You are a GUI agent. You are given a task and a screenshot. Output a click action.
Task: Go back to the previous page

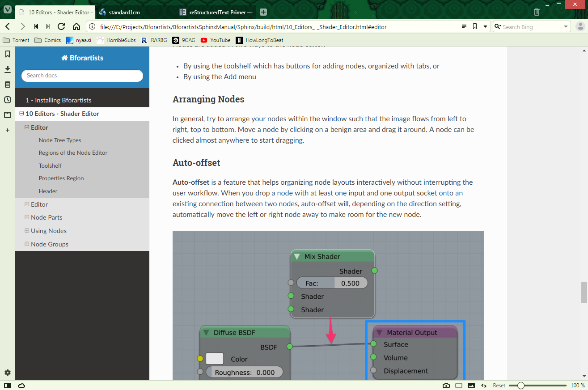(x=8, y=26)
